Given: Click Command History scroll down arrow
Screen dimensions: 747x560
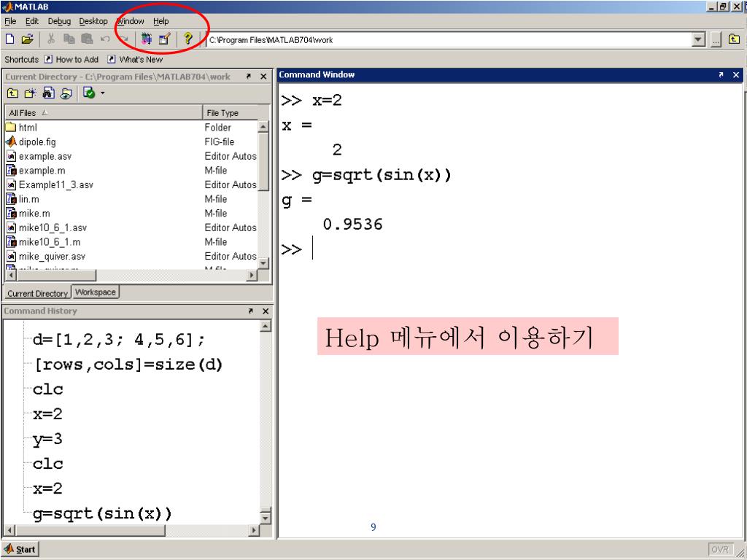Looking at the screenshot, I should (266, 518).
